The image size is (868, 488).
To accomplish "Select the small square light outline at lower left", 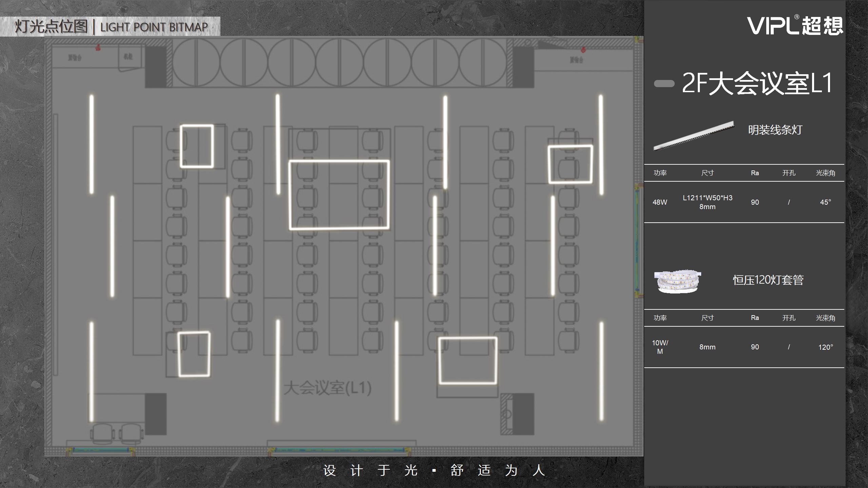I will pyautogui.click(x=194, y=354).
